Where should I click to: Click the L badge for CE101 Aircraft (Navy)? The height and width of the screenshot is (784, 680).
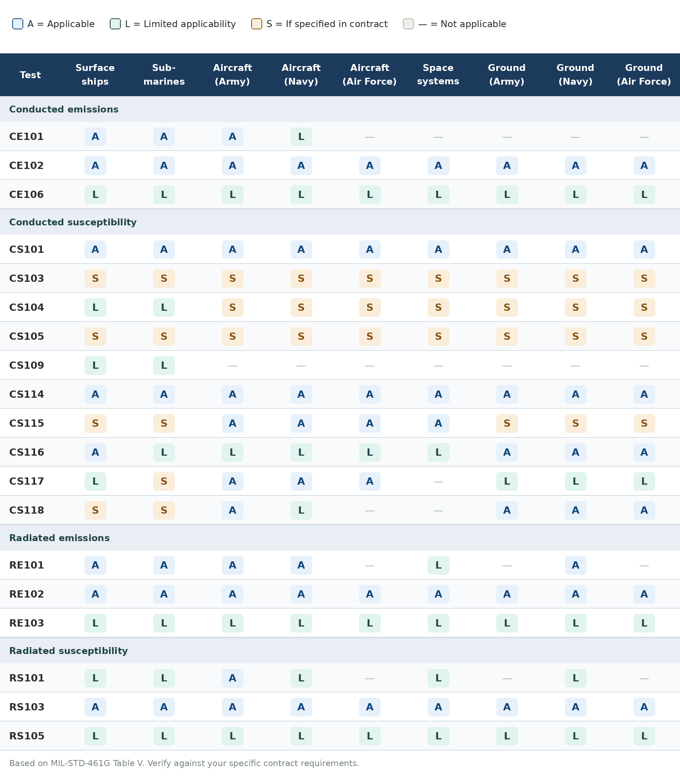(x=301, y=137)
